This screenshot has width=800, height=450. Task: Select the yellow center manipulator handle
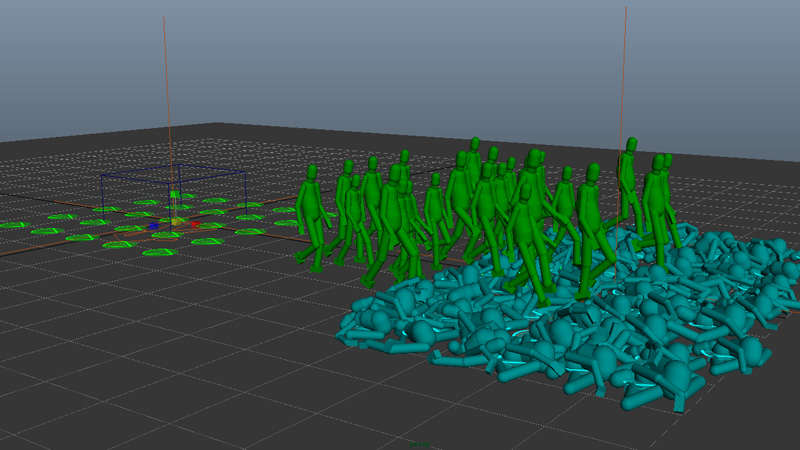point(177,222)
